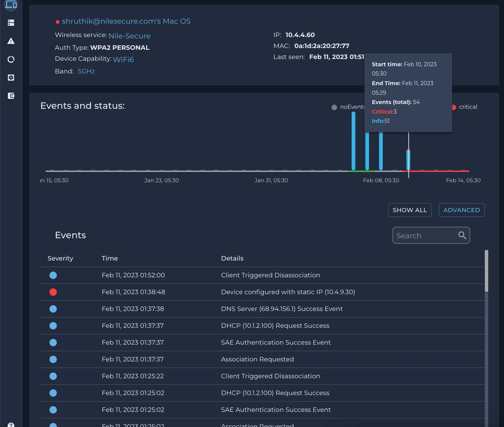Click the ADVANCED button

(x=461, y=210)
